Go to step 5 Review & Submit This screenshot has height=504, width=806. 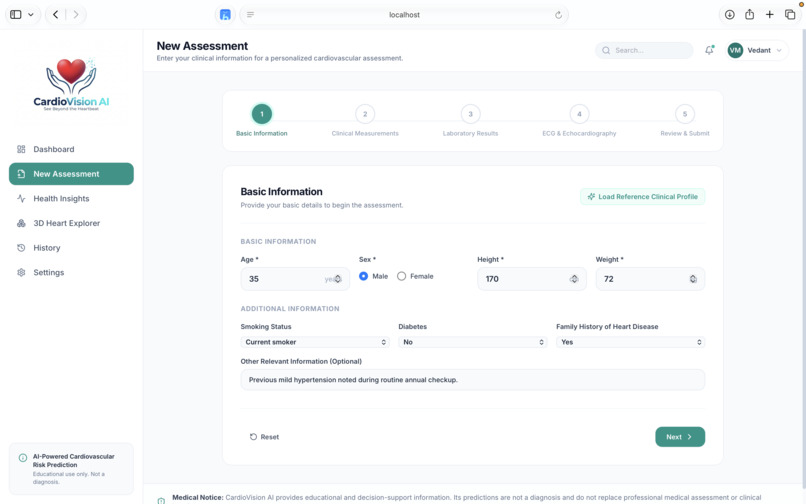pyautogui.click(x=685, y=120)
